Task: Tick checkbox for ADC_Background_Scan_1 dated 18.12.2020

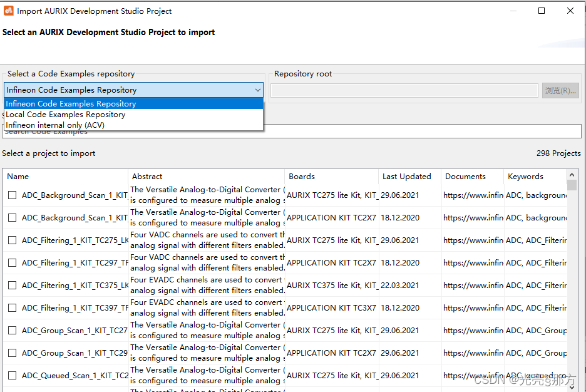Action: 13,217
